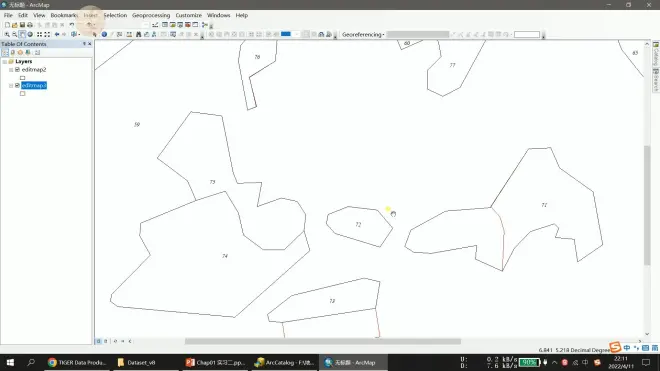This screenshot has width=660, height=371.
Task: Zoom to Full Extent globe
Action: 30,35
